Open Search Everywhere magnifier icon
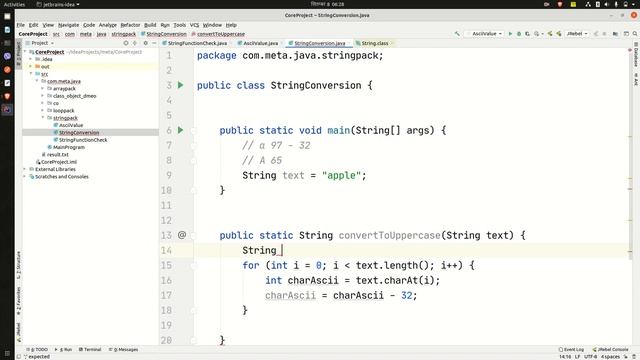Viewport: 640px width, 360px height. pyautogui.click(x=635, y=34)
